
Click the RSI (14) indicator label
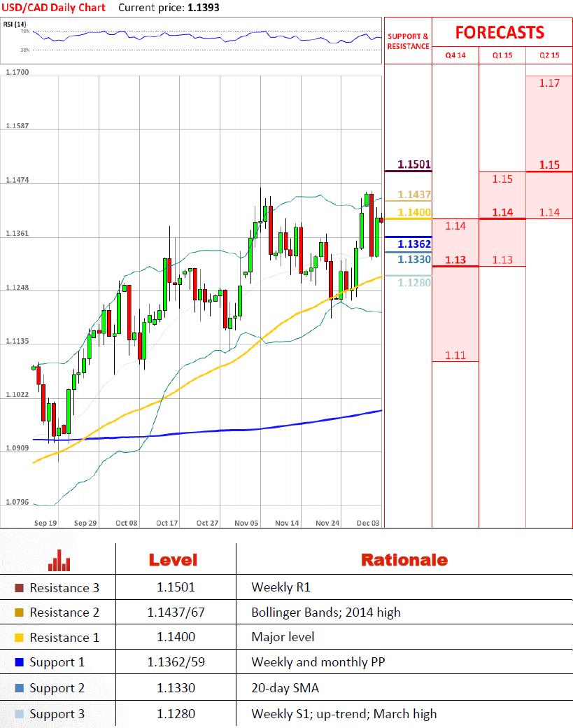tap(15, 24)
